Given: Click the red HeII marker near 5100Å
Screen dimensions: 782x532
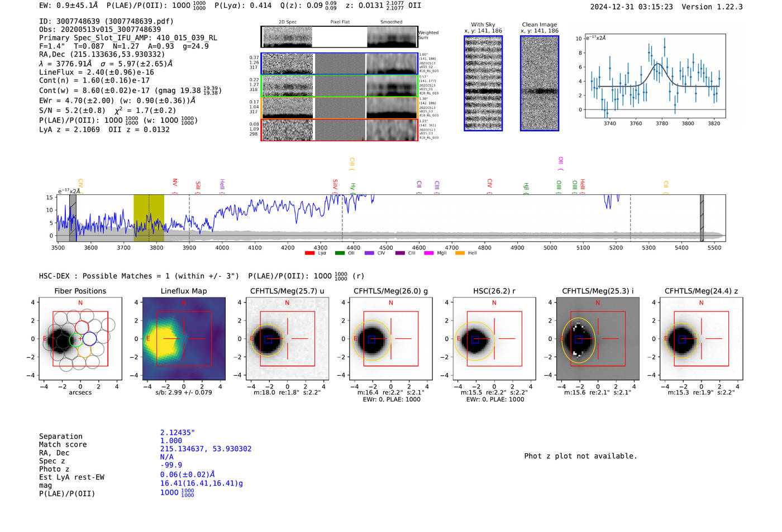Looking at the screenshot, I should [582, 185].
